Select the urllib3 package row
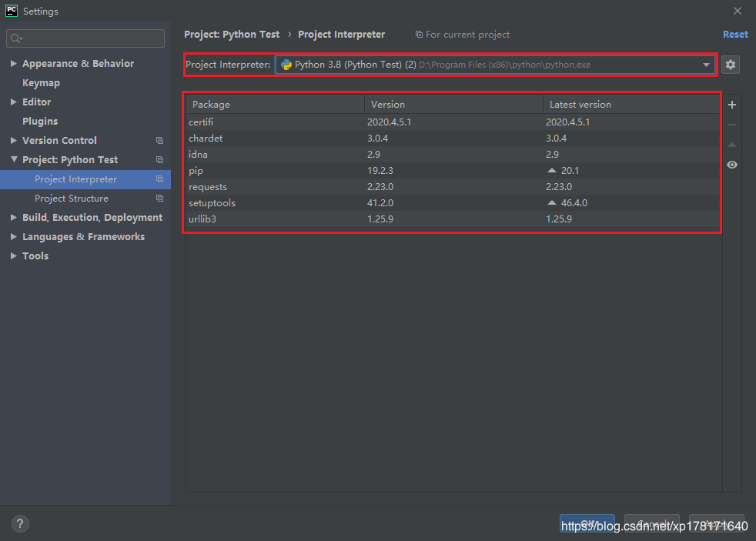 point(453,219)
